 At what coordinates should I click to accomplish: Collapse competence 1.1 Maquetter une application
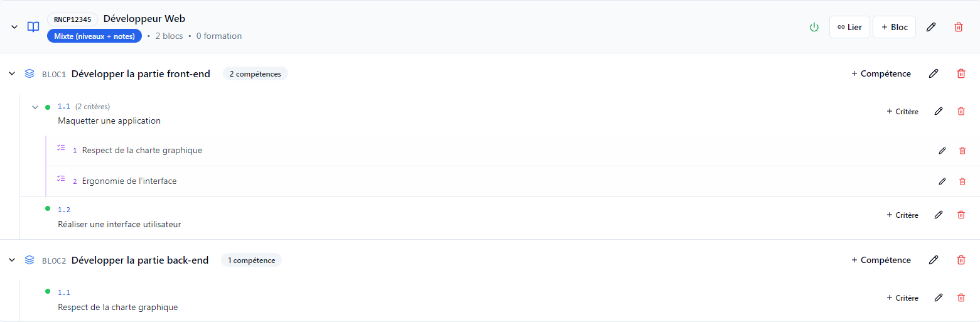coord(35,107)
